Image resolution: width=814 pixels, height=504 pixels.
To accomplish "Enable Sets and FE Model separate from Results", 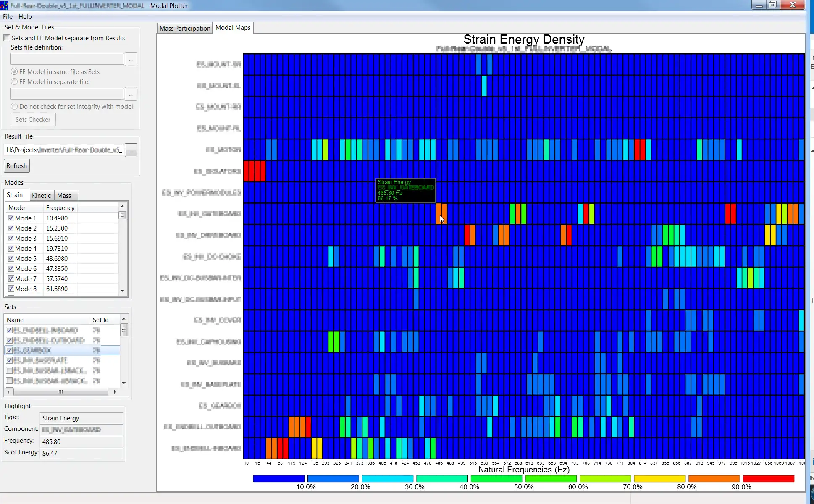I will click(x=7, y=38).
